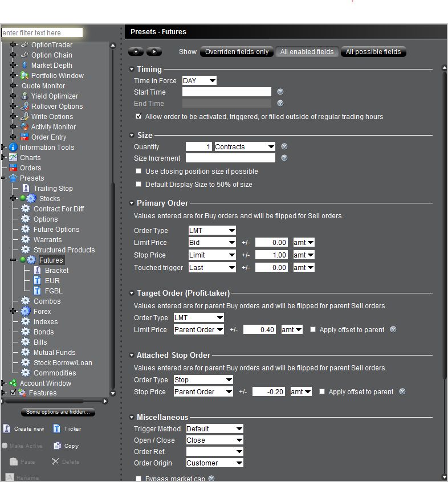Click the expand right arrow button

coord(154,52)
